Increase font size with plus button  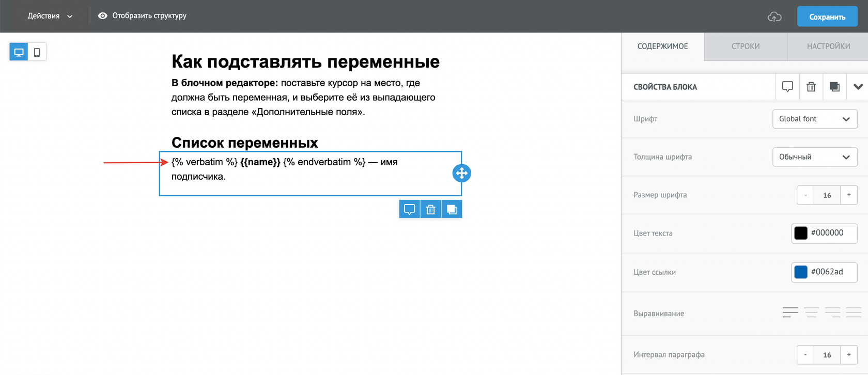point(849,195)
